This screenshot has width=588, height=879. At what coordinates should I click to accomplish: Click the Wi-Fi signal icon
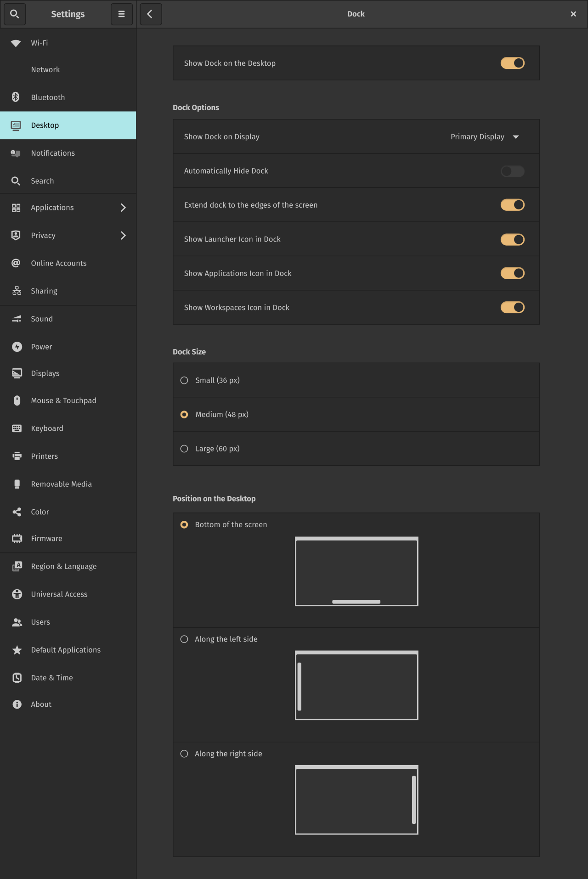click(x=16, y=43)
